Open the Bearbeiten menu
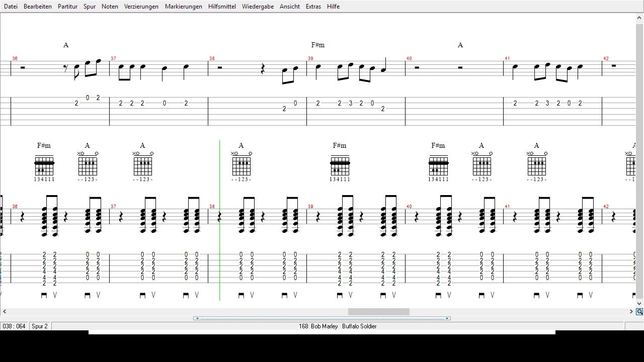 (x=38, y=7)
